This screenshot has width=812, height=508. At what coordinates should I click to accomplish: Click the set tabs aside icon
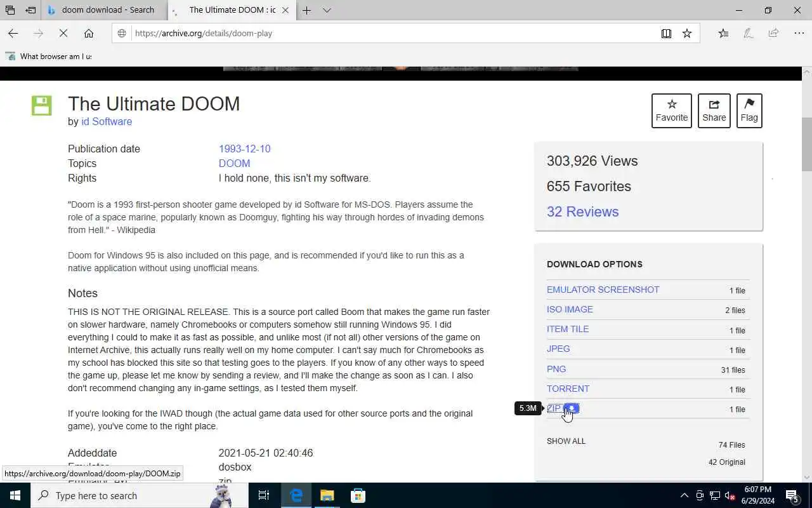(x=30, y=10)
